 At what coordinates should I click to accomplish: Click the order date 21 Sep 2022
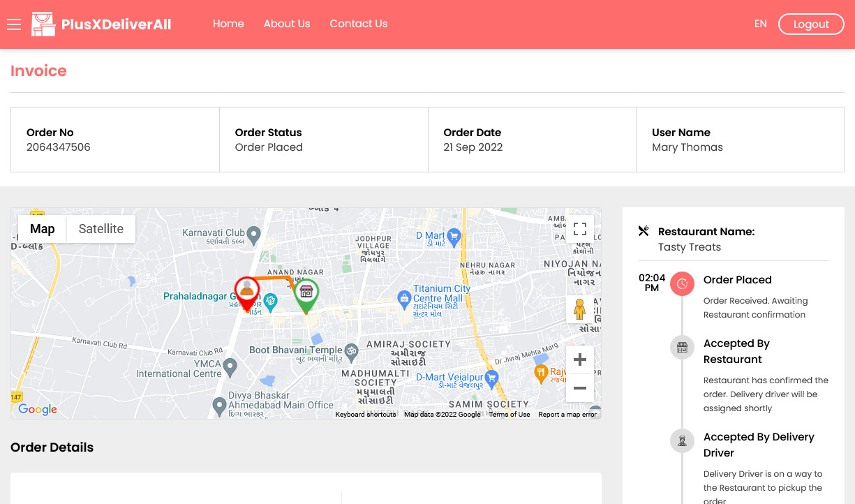click(473, 147)
